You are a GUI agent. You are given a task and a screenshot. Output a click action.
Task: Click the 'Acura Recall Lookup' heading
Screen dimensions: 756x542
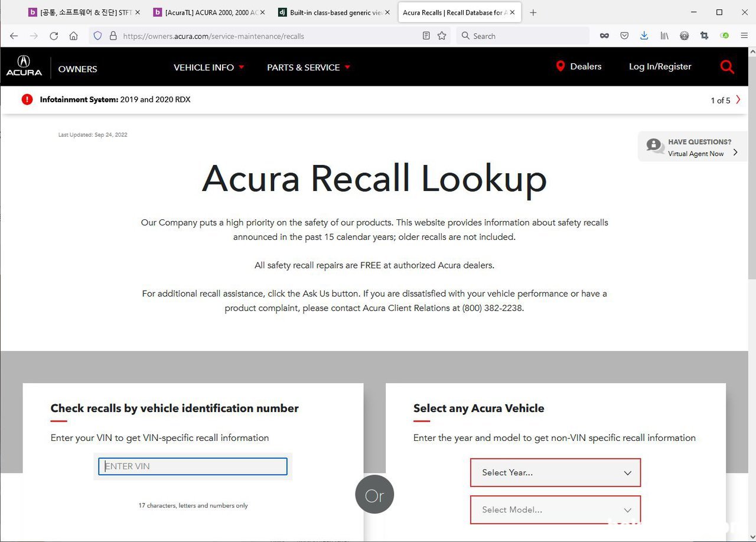point(374,178)
